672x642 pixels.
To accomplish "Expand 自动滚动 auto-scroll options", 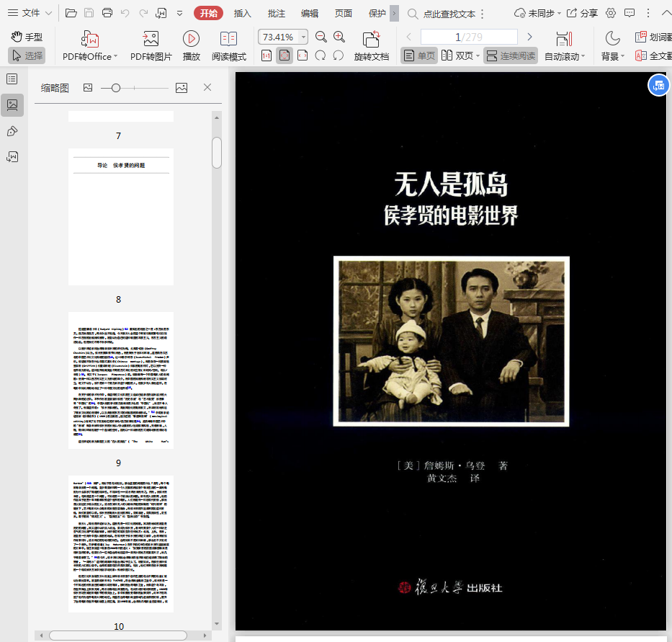I will 583,56.
